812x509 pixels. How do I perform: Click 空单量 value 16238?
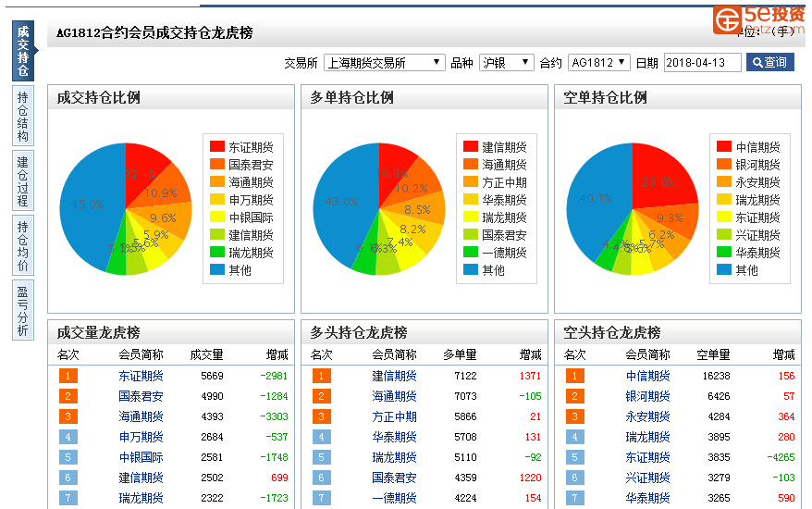716,376
